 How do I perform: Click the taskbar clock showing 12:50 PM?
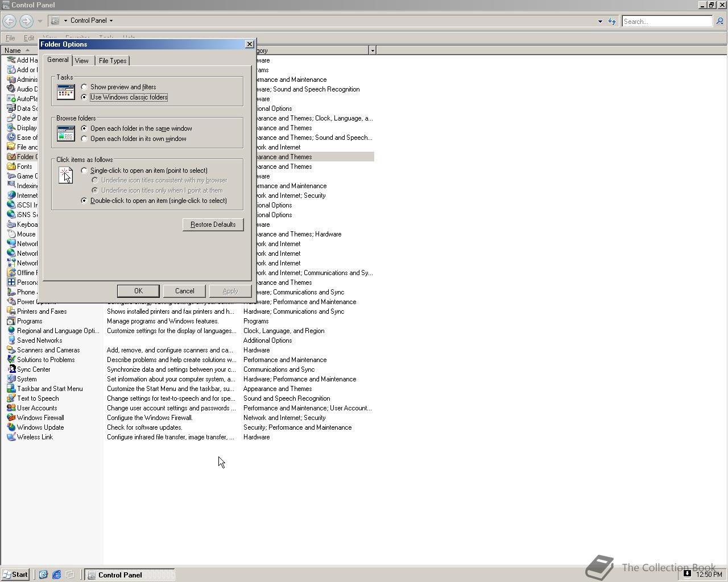pos(709,575)
